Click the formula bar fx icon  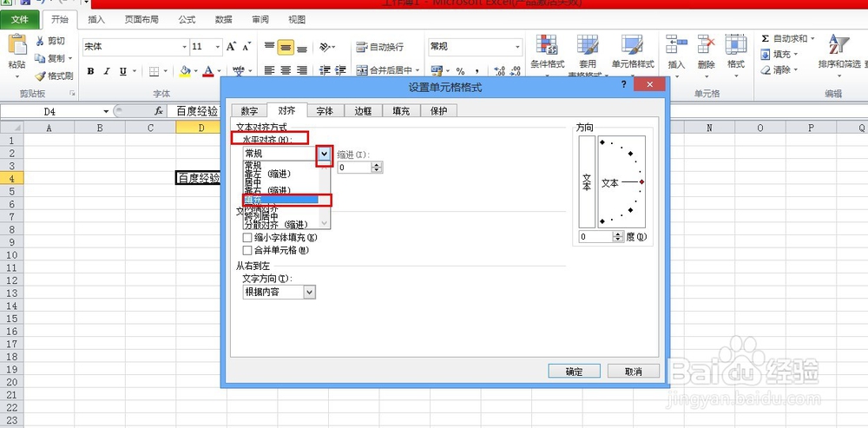tap(159, 111)
